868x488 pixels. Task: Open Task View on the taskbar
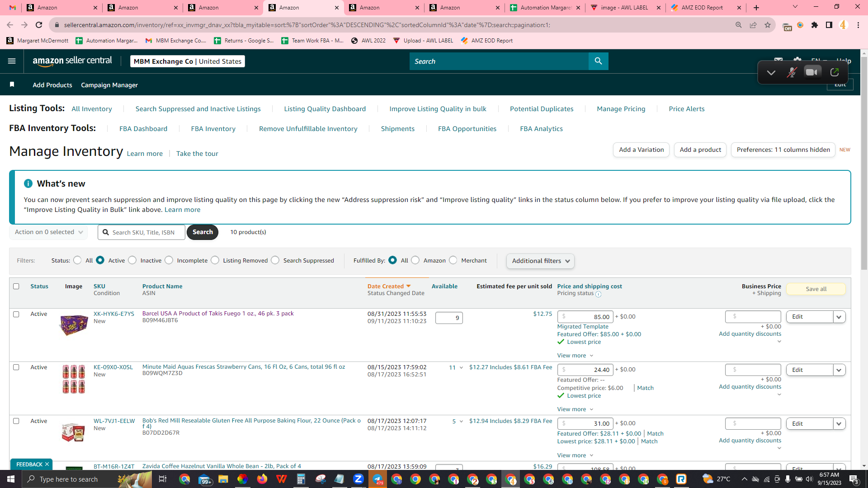point(163,479)
